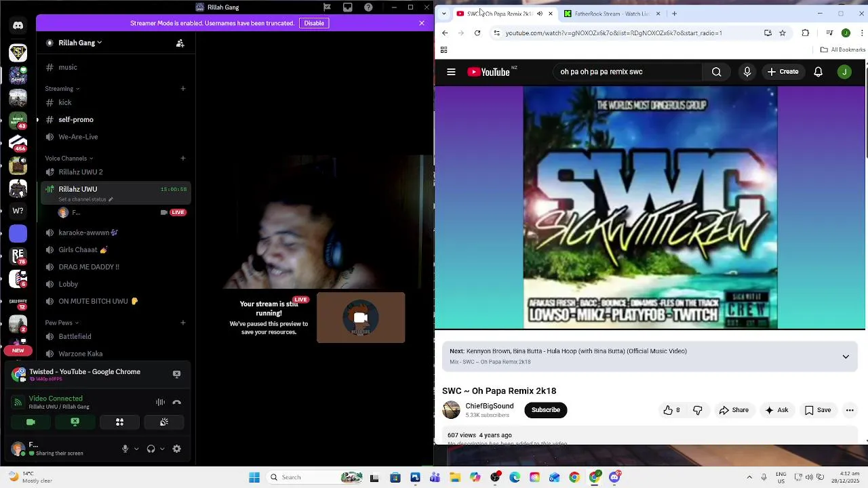The height and width of the screenshot is (488, 868).
Task: Collapse the Voice Channels category
Action: 69,159
